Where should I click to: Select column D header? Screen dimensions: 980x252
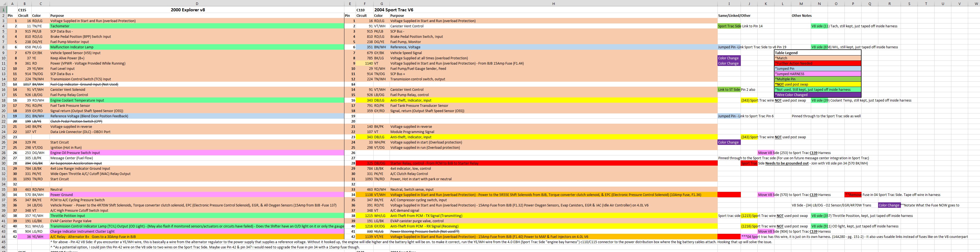tap(197, 4)
